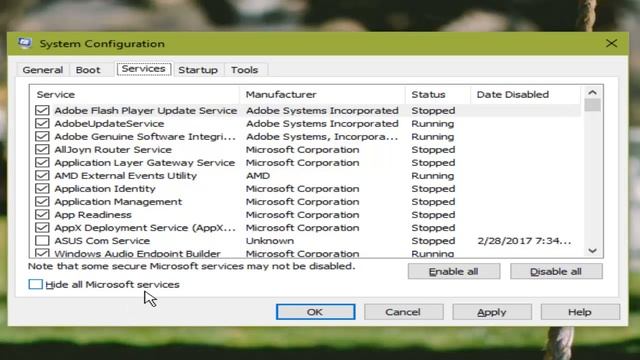640x360 pixels.
Task: Click the Cancel button
Action: pyautogui.click(x=403, y=312)
